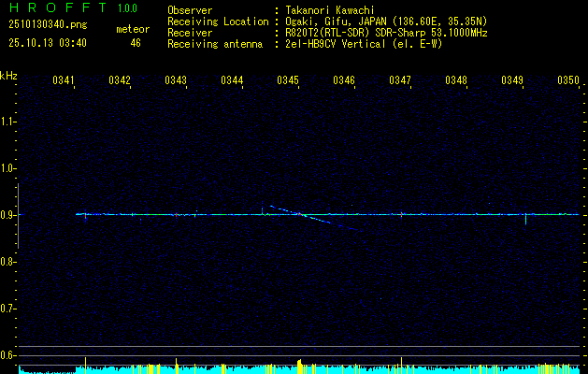Click the Receiving antenna label
Screen dimensions: 588x374
215,44
